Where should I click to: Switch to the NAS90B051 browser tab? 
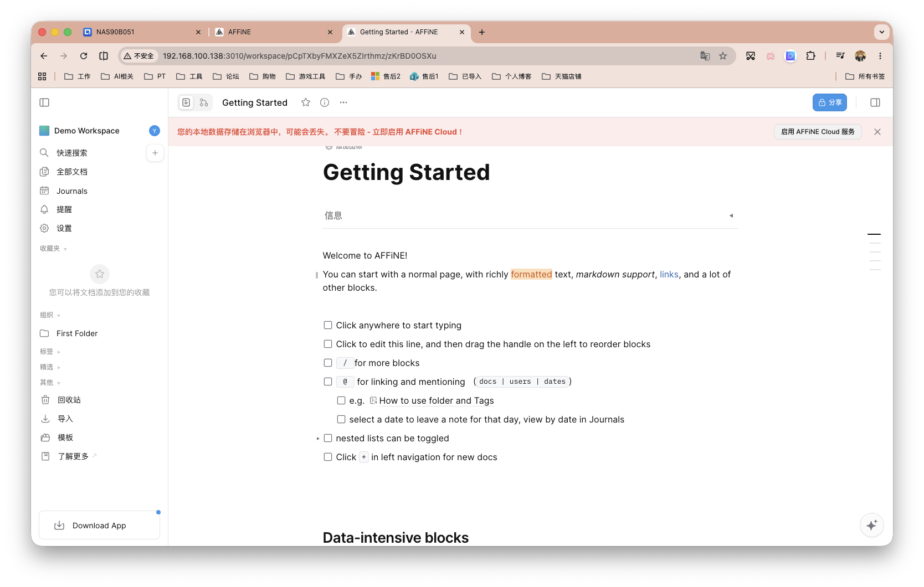(x=142, y=32)
